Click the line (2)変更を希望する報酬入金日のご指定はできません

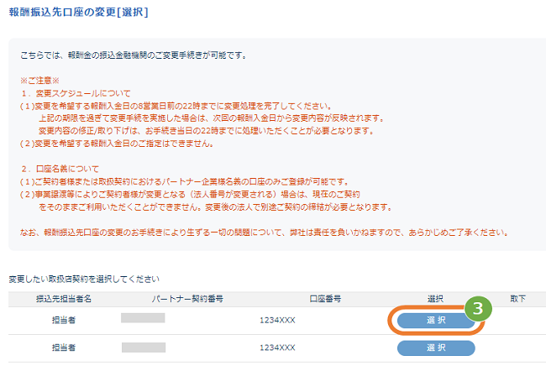pos(117,144)
